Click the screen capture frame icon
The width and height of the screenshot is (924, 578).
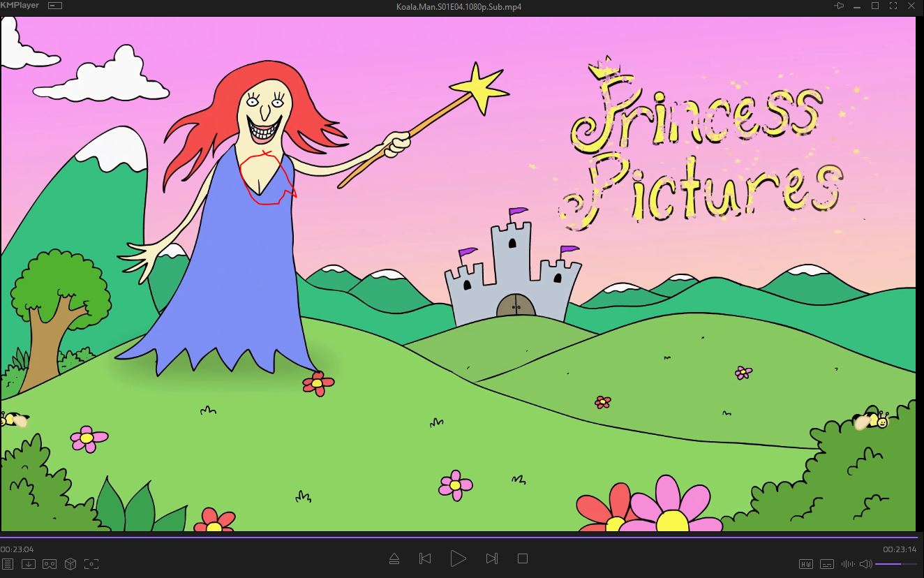(x=91, y=564)
